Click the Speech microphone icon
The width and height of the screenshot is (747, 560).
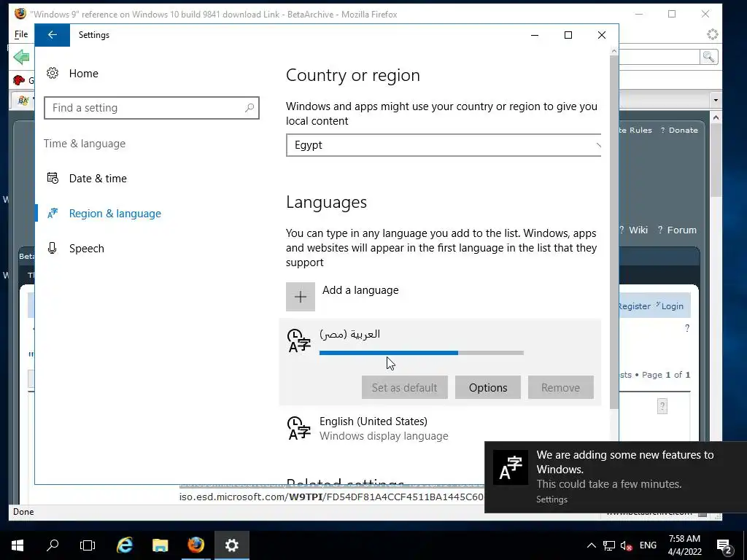pos(53,248)
